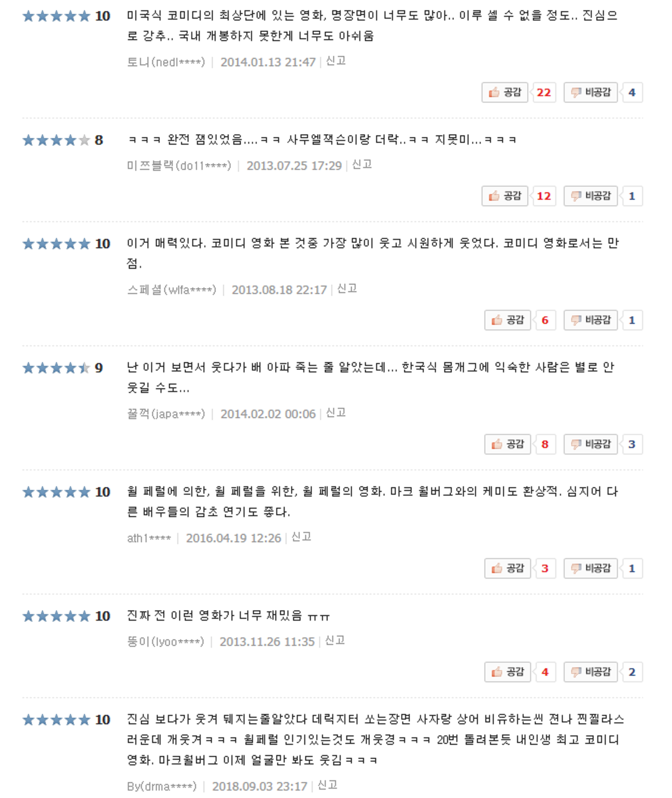The width and height of the screenshot is (672, 798).
Task: Report 스페셜's review with 신고
Action: coord(347,289)
